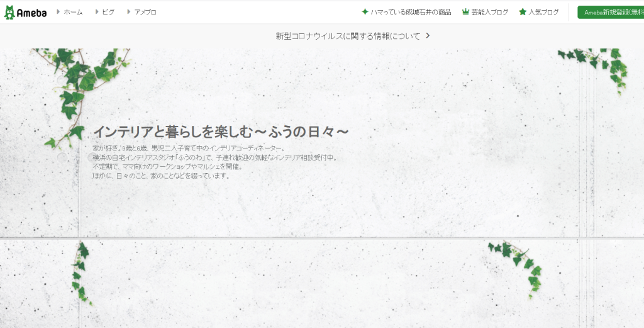The width and height of the screenshot is (644, 328).
Task: Click the crown icon for 芸能人ブログ
Action: tap(465, 12)
